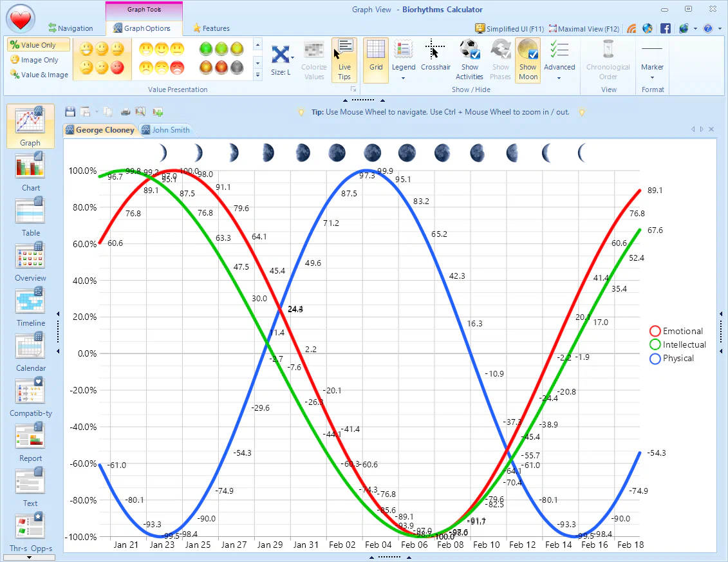The image size is (728, 562).
Task: Open the Compatibility view in the sidebar
Action: tap(30, 394)
